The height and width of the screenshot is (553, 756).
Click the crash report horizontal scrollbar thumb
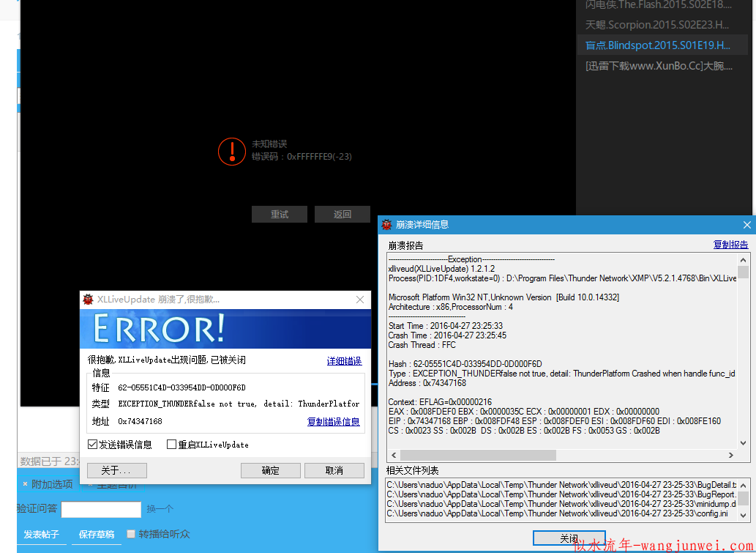coord(478,455)
